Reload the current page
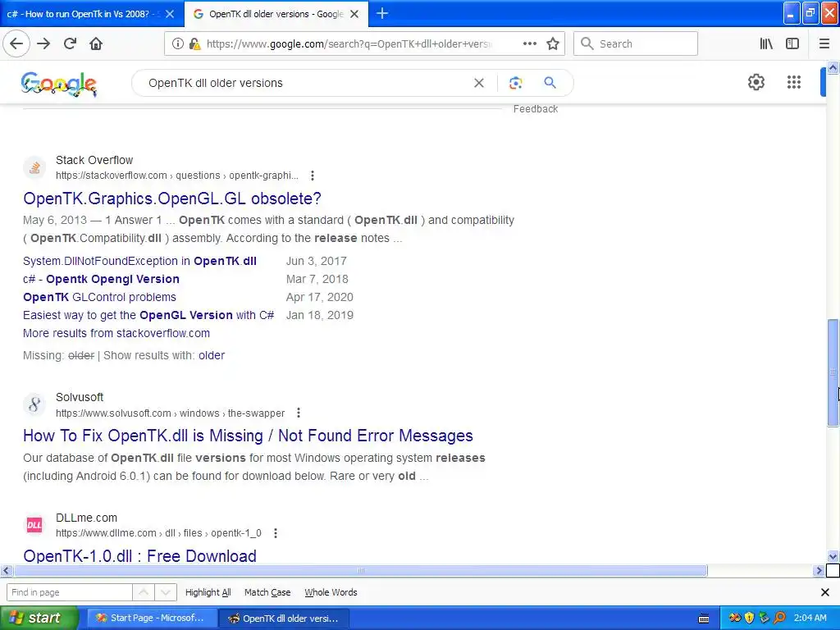The image size is (840, 630). coord(71,43)
